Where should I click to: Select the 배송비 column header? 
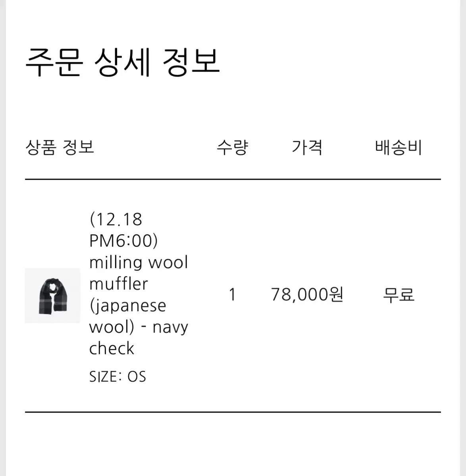coord(399,147)
